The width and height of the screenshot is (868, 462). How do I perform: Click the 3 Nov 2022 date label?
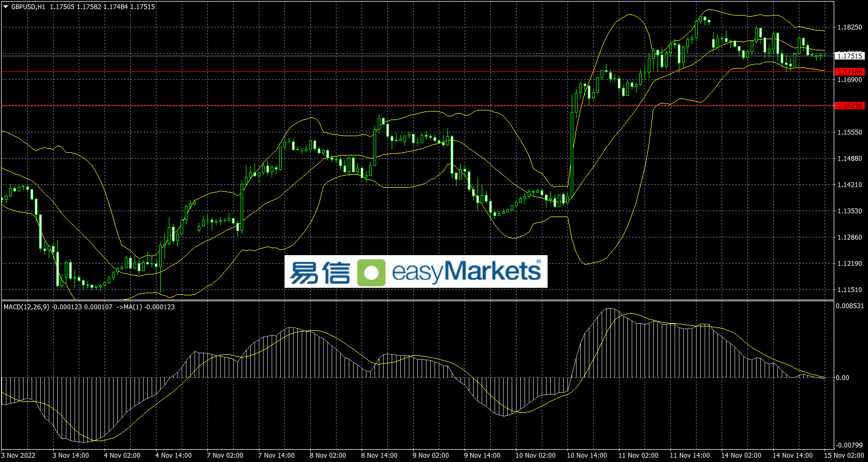19,456
